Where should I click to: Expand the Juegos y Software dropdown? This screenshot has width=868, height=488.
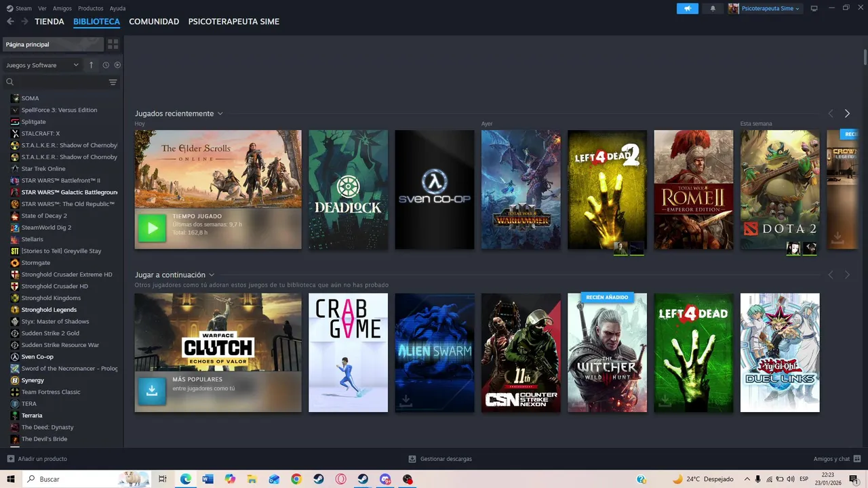click(42, 65)
